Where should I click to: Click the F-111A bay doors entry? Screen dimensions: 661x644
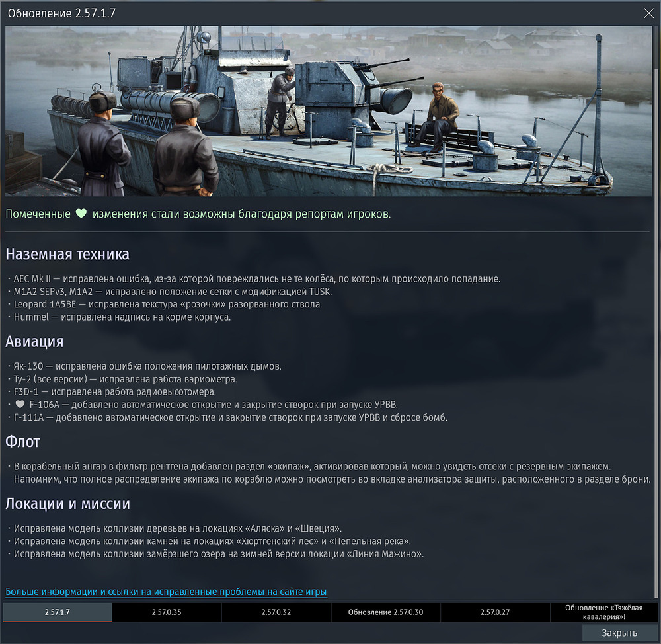(230, 417)
